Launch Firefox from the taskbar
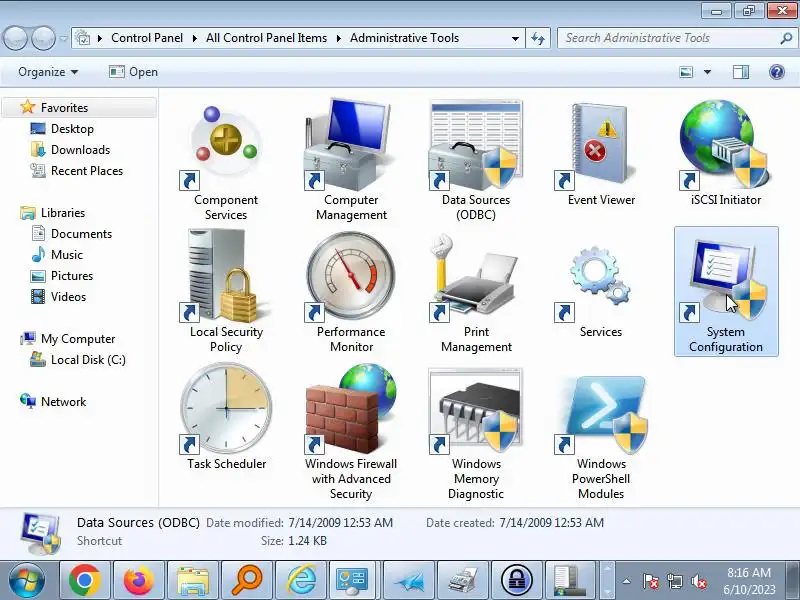The height and width of the screenshot is (600, 800). [139, 581]
